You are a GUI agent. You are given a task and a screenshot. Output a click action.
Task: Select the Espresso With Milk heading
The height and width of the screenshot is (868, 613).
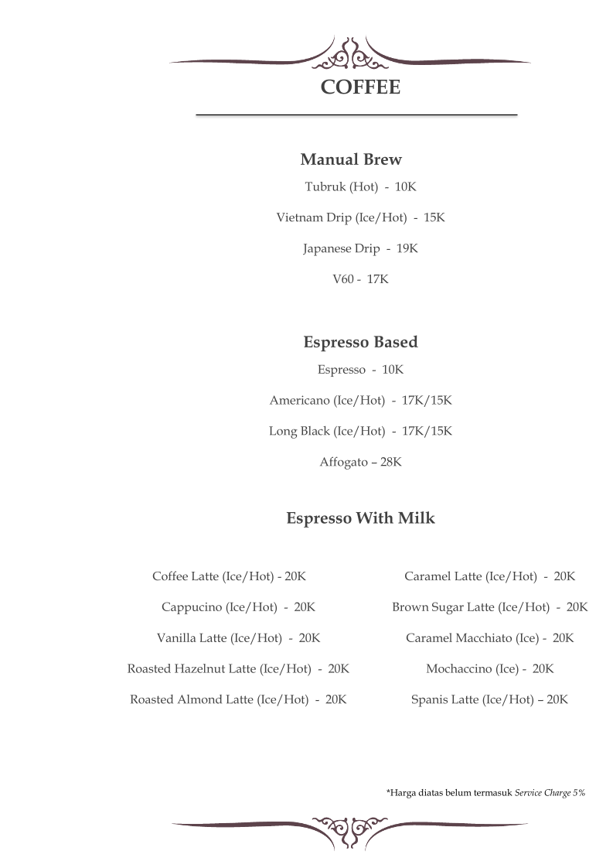[x=360, y=518]
